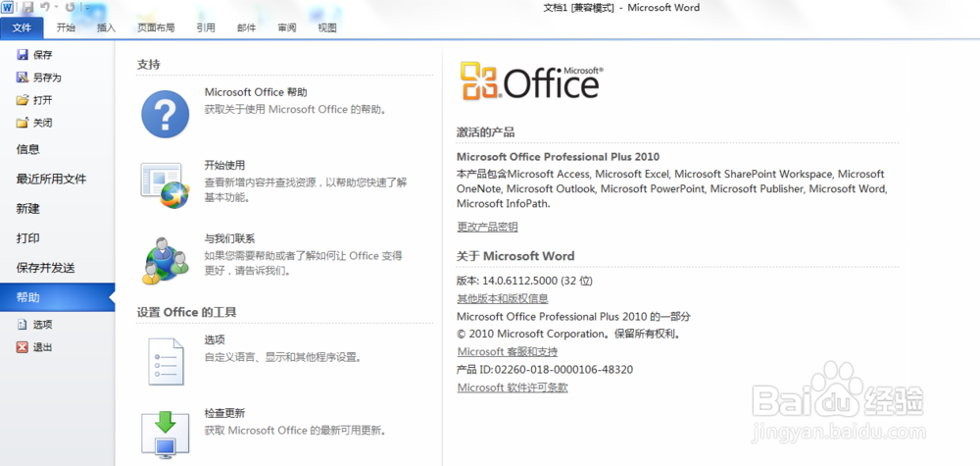Open the 引用 ribbon tab
This screenshot has width=980, height=466.
(206, 27)
